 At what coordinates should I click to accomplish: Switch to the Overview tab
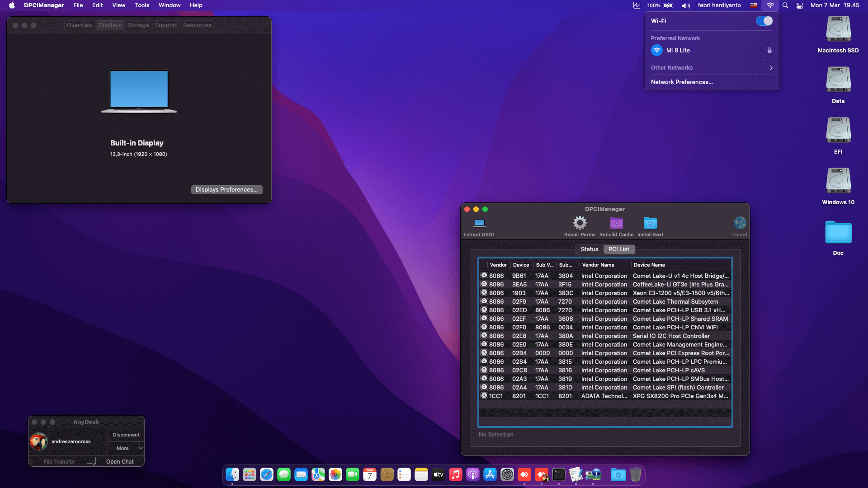click(x=80, y=25)
